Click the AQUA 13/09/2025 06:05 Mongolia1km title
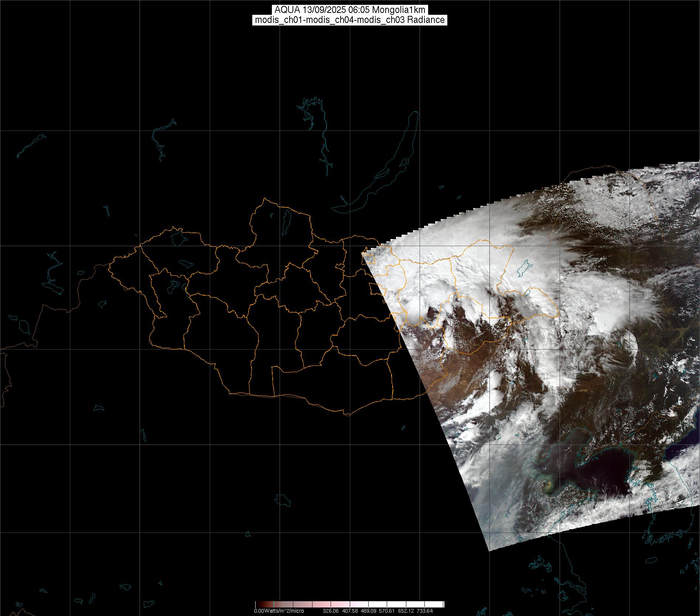 pos(350,10)
